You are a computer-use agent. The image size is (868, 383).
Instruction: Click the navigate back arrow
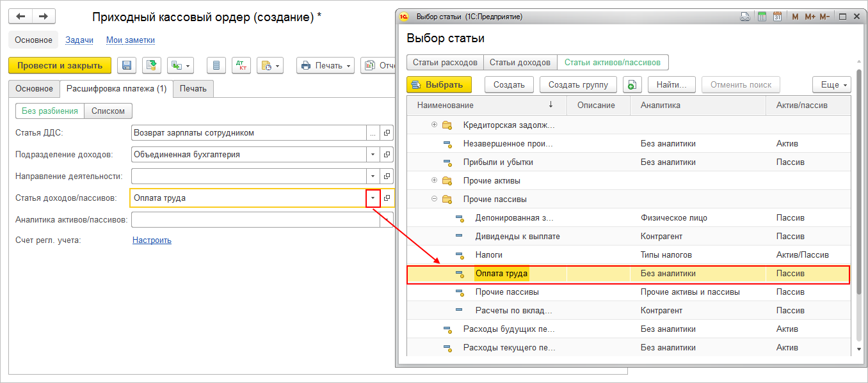pos(20,16)
